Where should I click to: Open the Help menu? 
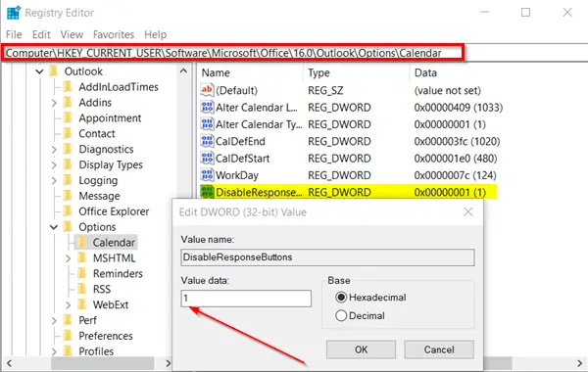(155, 34)
